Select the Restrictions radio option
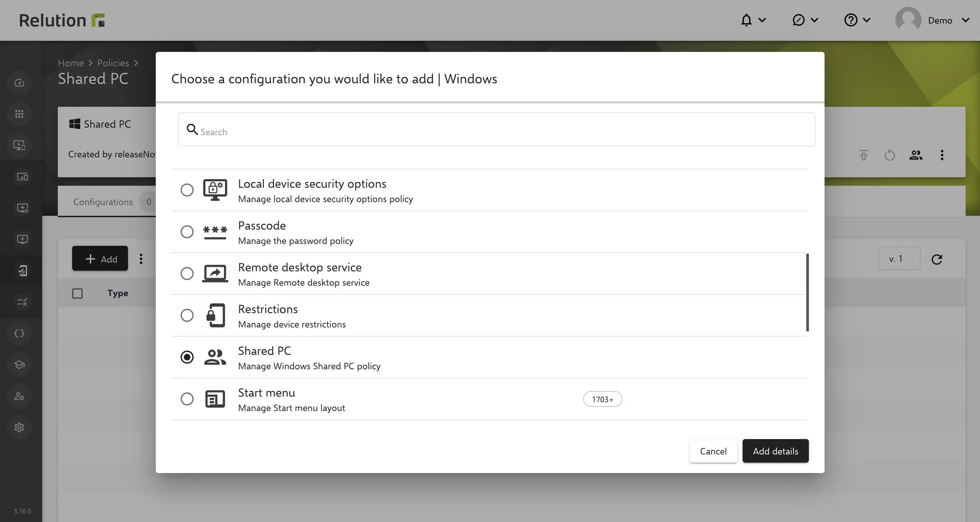Screen dimensions: 980x522 click(187, 315)
